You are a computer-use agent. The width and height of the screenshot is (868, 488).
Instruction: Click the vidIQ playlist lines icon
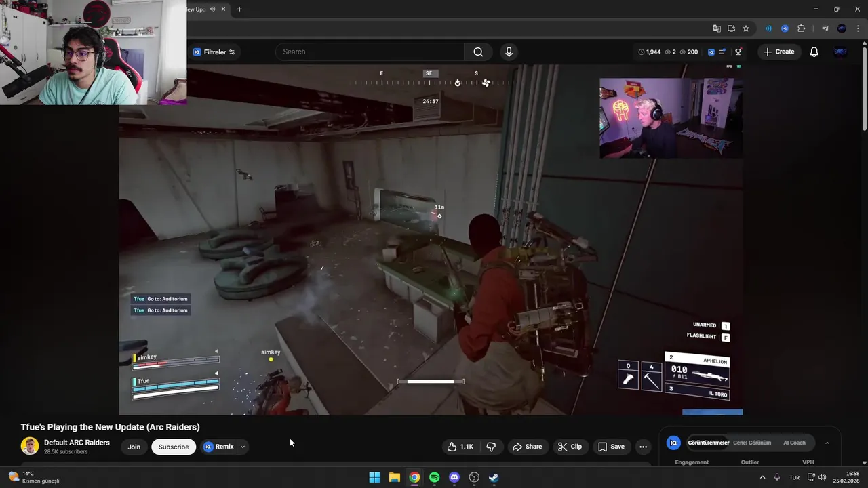pos(722,52)
